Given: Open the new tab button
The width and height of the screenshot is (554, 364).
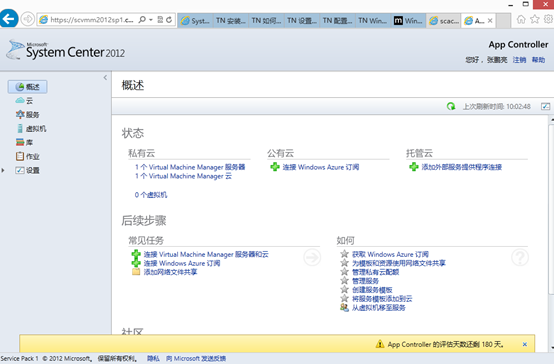Looking at the screenshot, I should point(504,21).
